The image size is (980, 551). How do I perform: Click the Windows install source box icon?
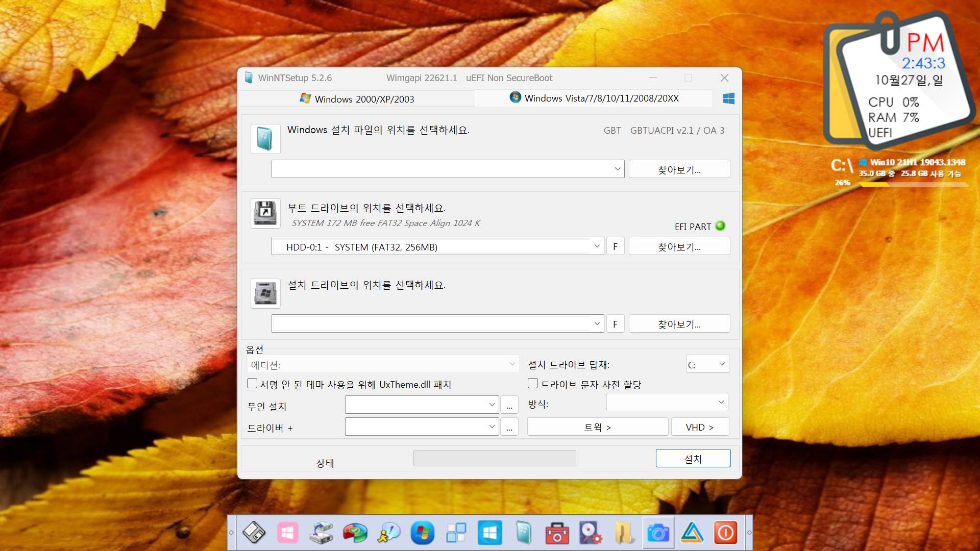[265, 139]
